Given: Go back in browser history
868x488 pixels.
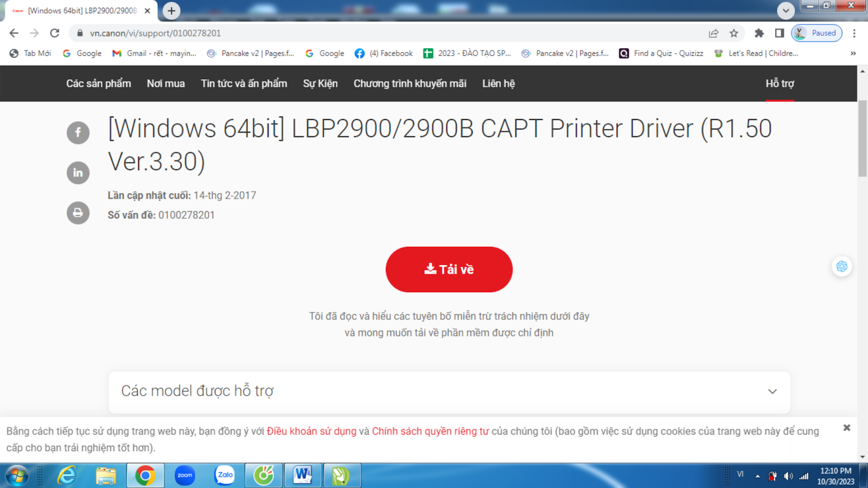Looking at the screenshot, I should (14, 33).
